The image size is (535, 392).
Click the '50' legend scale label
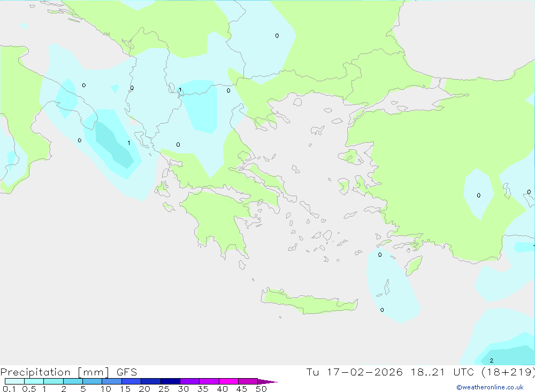point(262,389)
